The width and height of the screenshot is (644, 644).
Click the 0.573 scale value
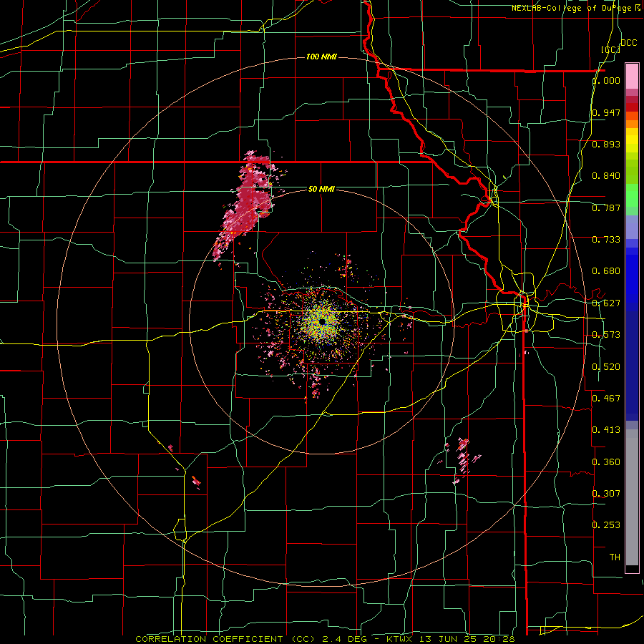[606, 335]
